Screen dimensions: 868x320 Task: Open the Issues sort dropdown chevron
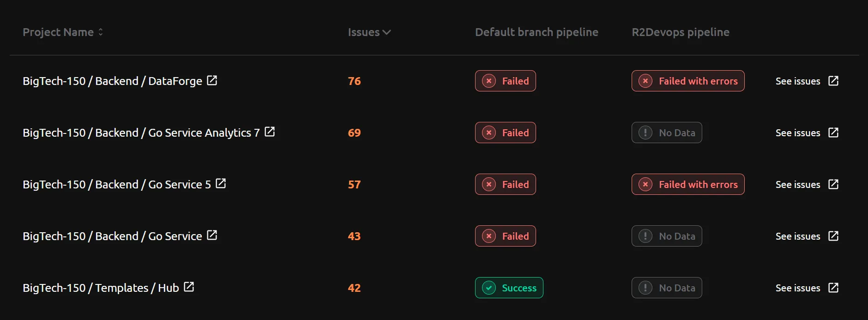click(x=387, y=32)
